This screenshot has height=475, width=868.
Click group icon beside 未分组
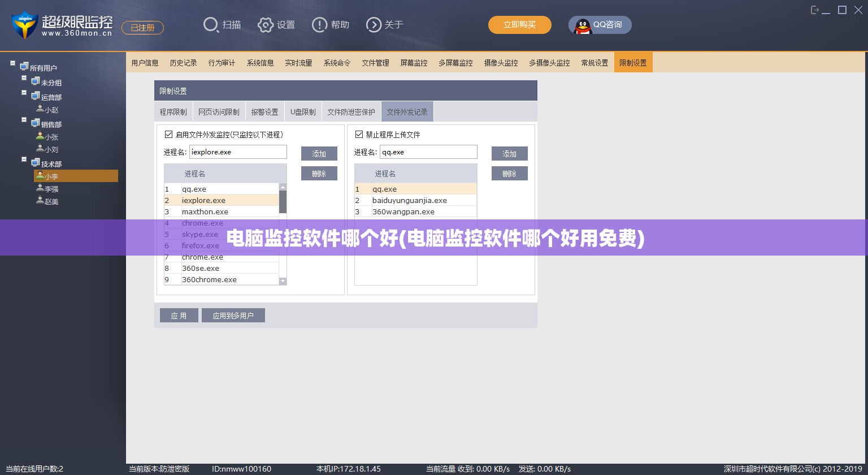[x=35, y=82]
